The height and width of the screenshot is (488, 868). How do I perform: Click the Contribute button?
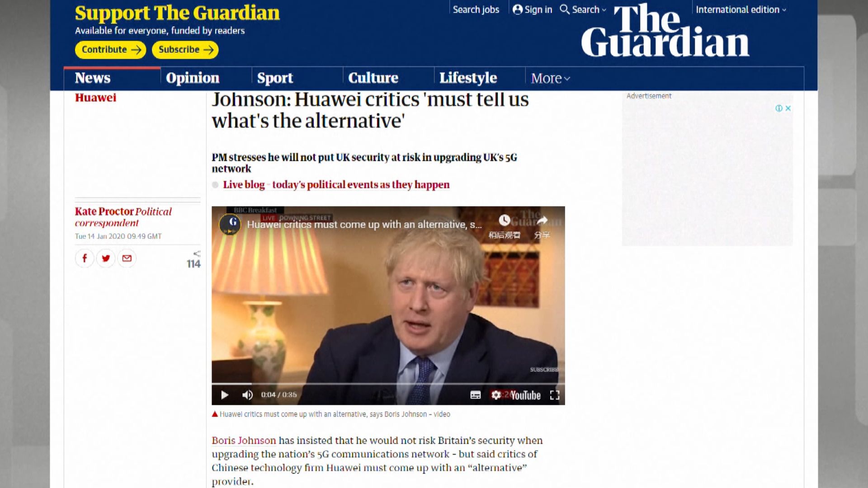coord(111,50)
